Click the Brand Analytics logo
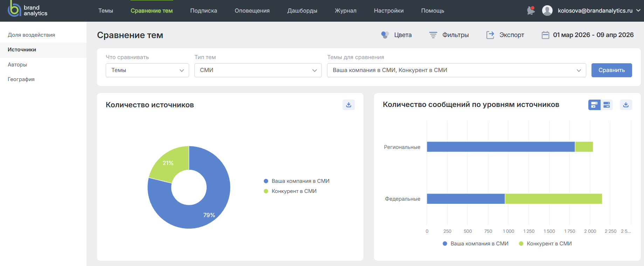The width and height of the screenshot is (644, 266). click(27, 9)
